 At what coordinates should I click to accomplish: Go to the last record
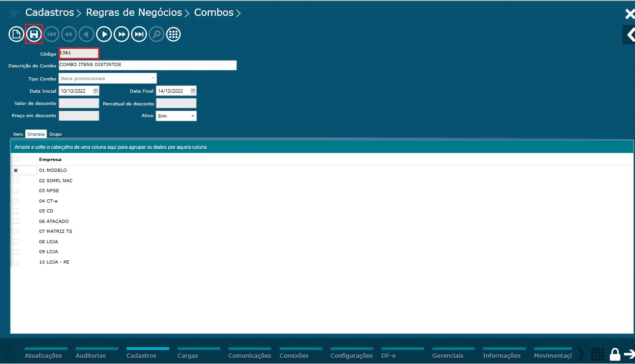(x=139, y=34)
